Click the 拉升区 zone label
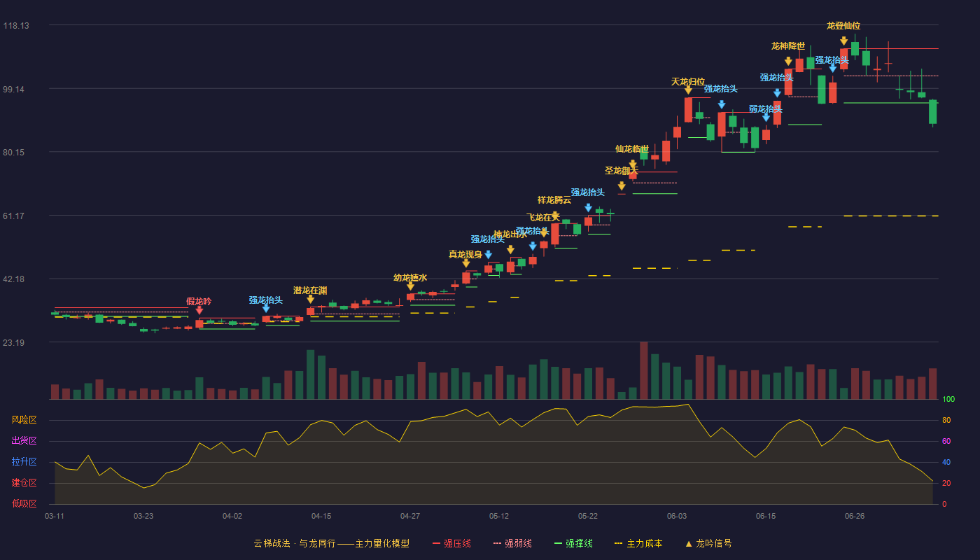The height and width of the screenshot is (560, 980). point(24,462)
